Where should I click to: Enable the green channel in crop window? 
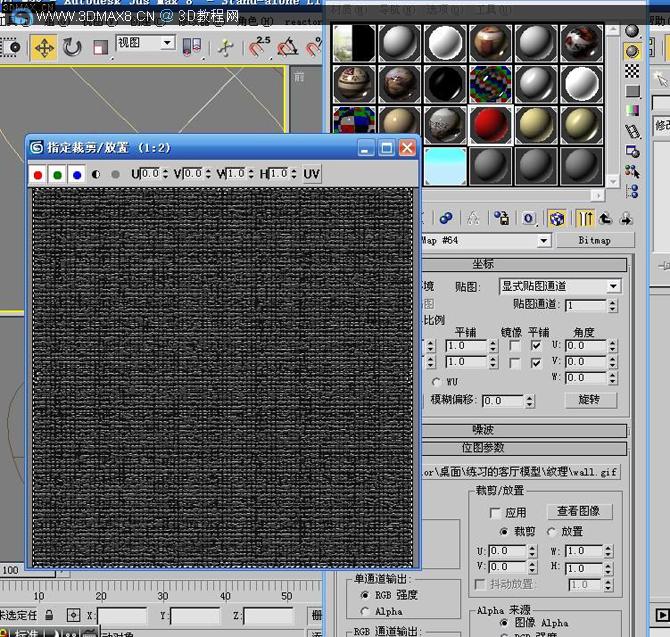click(57, 175)
